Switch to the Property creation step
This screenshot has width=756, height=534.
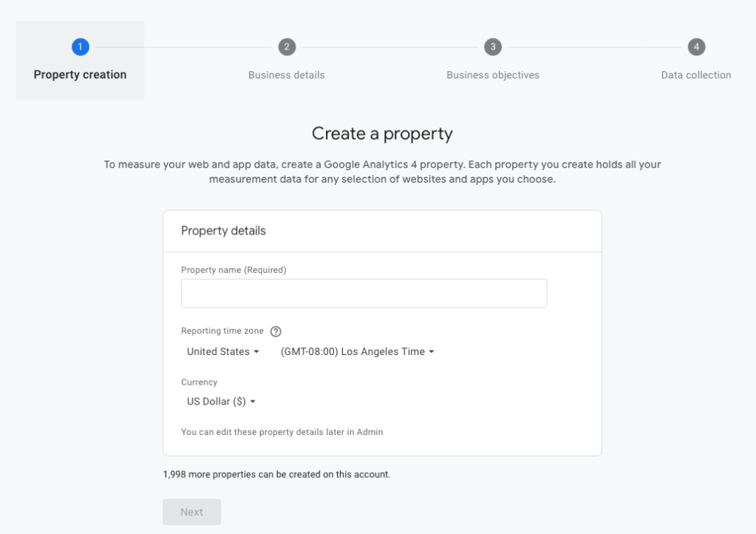pos(80,74)
